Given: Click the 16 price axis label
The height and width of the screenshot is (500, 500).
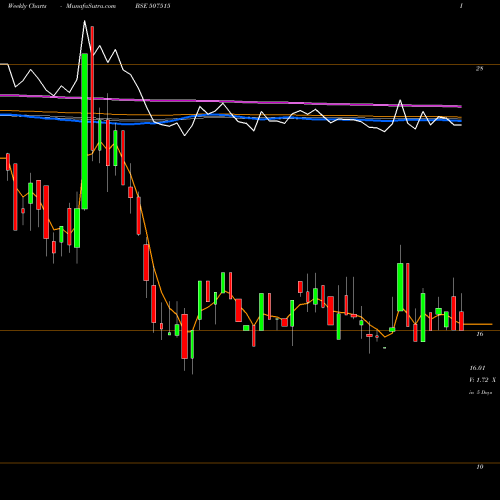Looking at the screenshot, I should pyautogui.click(x=479, y=334).
